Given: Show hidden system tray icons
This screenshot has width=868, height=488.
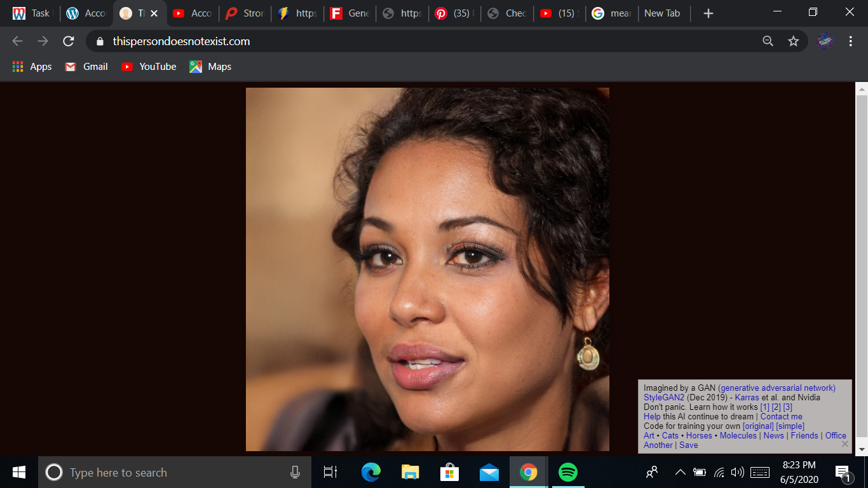Looking at the screenshot, I should click(680, 472).
